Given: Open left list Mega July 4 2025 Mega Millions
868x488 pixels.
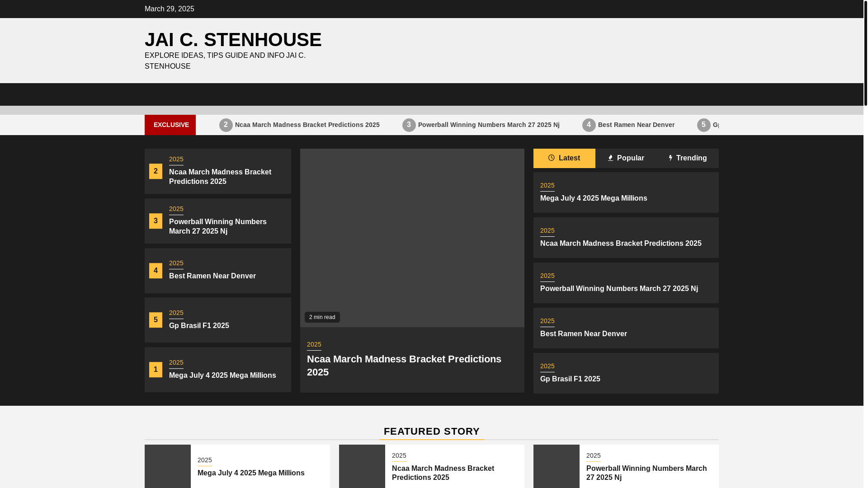Looking at the screenshot, I should [x=222, y=375].
